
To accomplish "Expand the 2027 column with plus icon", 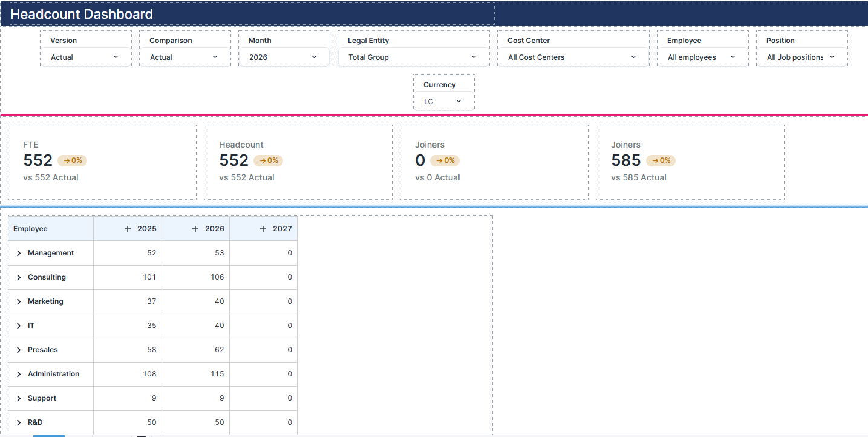I will click(x=263, y=229).
